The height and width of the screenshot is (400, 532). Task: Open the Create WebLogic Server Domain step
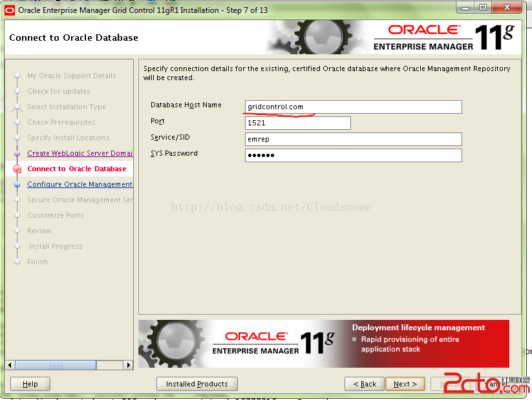point(80,153)
